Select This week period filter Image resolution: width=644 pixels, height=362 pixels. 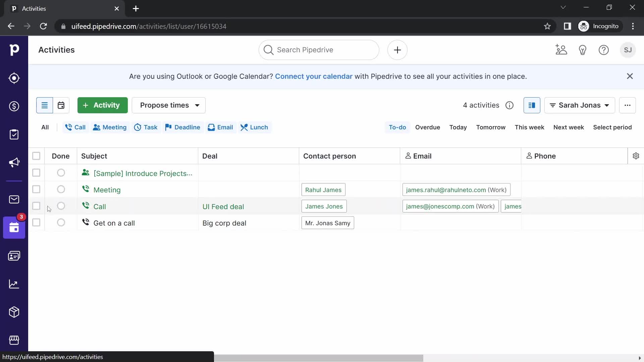(x=530, y=127)
